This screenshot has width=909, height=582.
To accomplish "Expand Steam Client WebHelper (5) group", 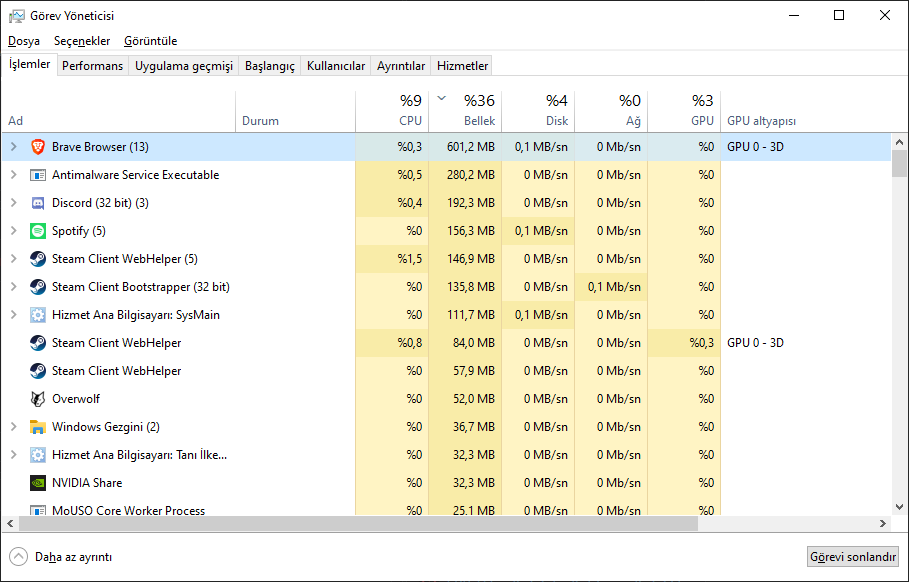I will 14,259.
